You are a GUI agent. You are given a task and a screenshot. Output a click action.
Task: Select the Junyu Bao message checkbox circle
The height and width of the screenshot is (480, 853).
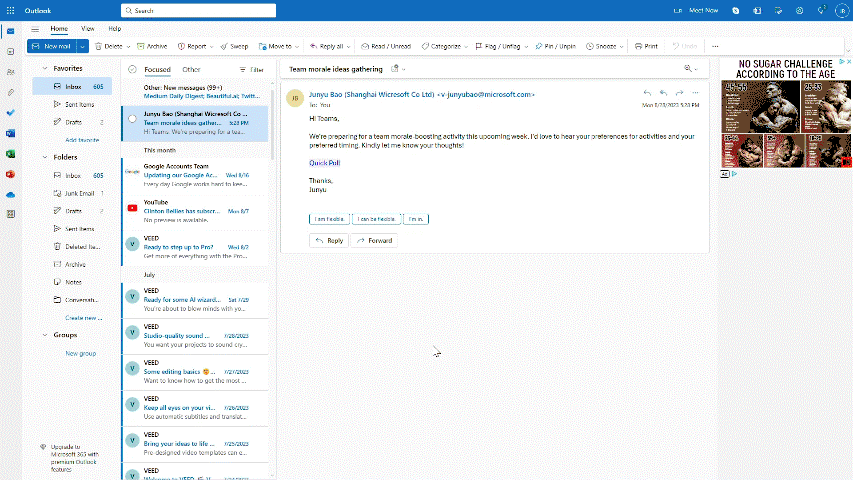(132, 119)
